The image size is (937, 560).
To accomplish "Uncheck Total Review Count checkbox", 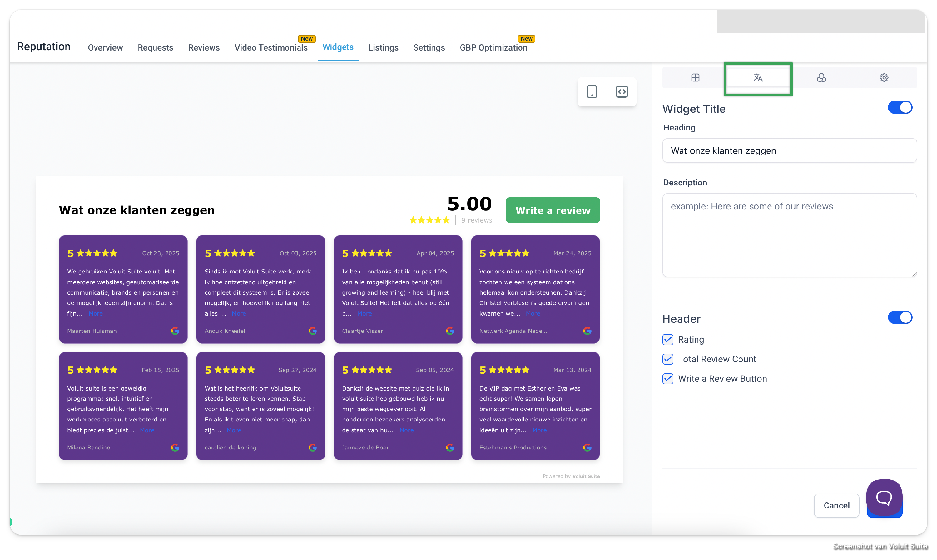I will click(x=668, y=359).
